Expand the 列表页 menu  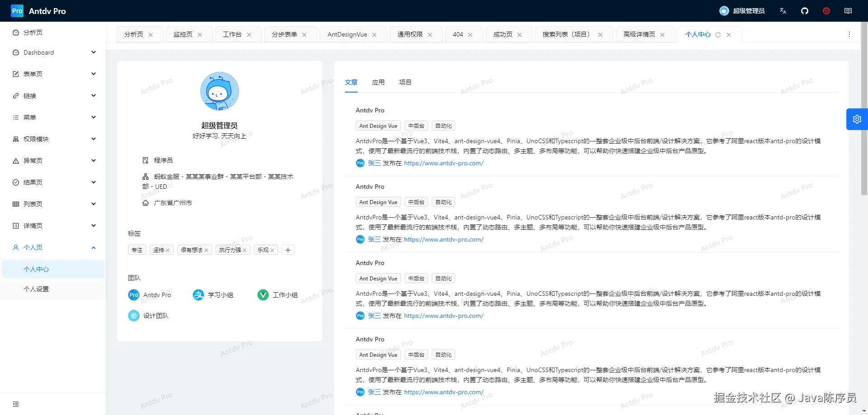pyautogui.click(x=53, y=204)
